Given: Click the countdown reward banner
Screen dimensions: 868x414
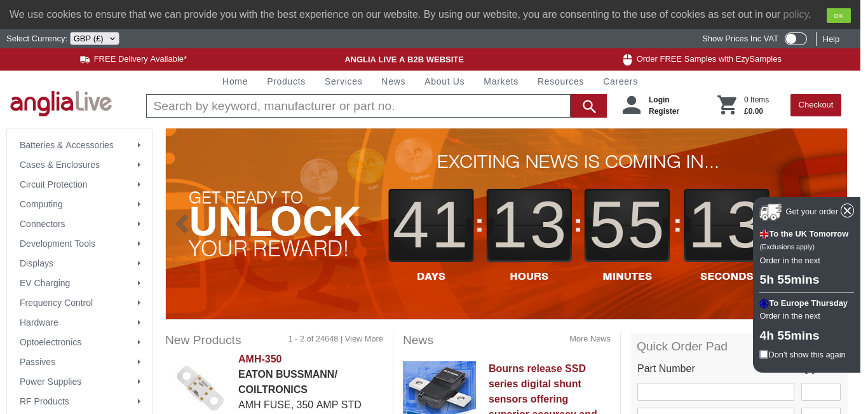Looking at the screenshot, I should coord(506,224).
